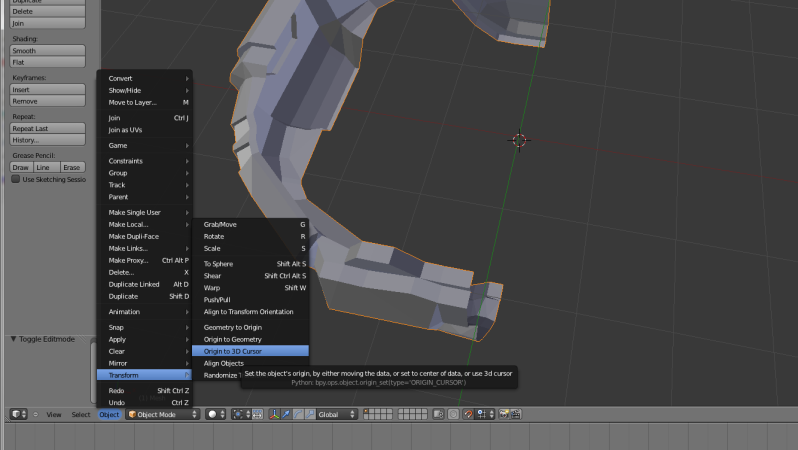This screenshot has height=450, width=798.
Task: Toggle lock camera and layers to scene
Action: 438,414
